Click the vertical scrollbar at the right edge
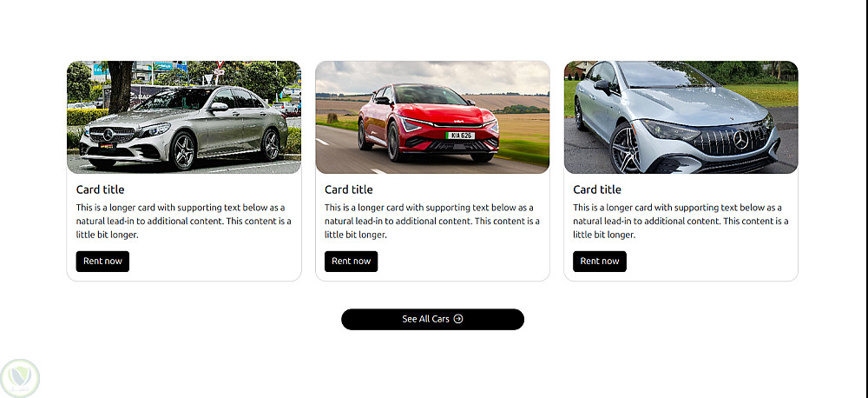 (x=865, y=199)
